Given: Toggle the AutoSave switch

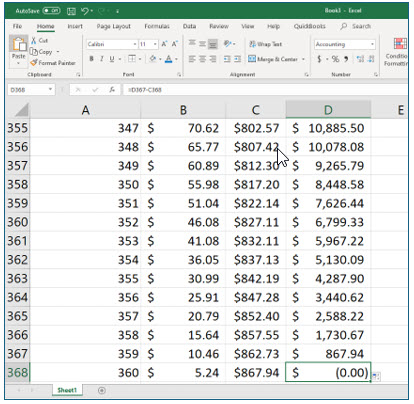Looking at the screenshot, I should click(52, 11).
